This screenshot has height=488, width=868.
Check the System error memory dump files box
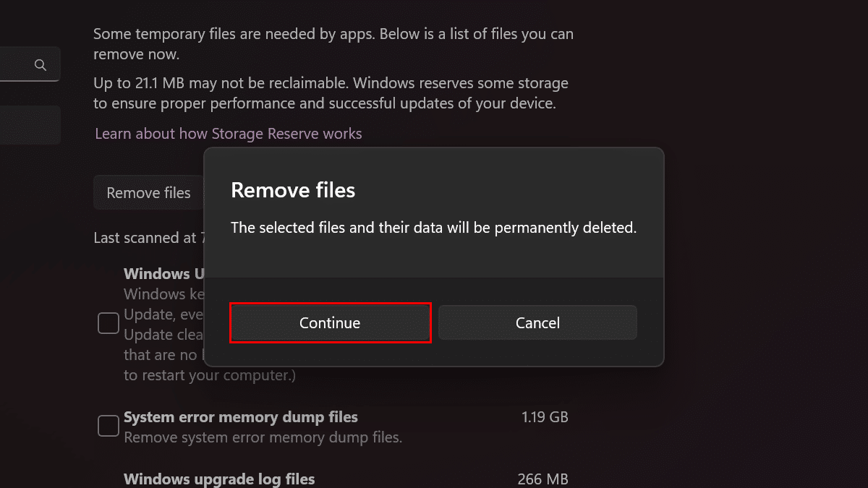[109, 426]
